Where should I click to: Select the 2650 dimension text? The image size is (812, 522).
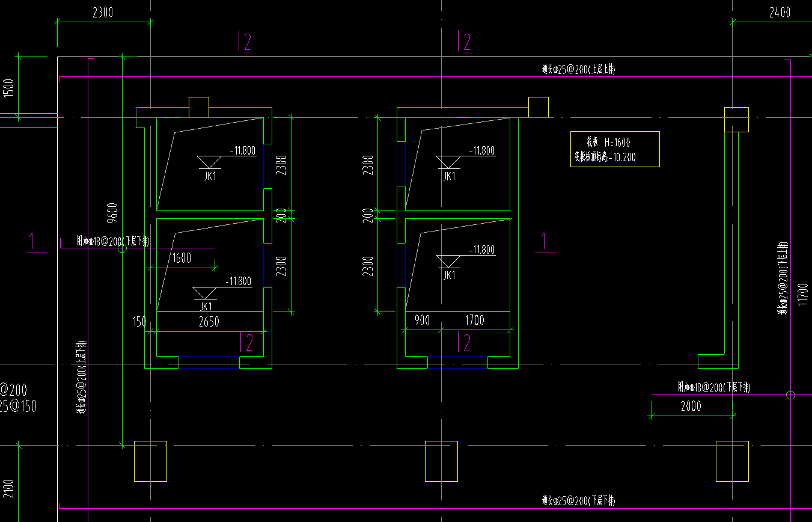[209, 322]
